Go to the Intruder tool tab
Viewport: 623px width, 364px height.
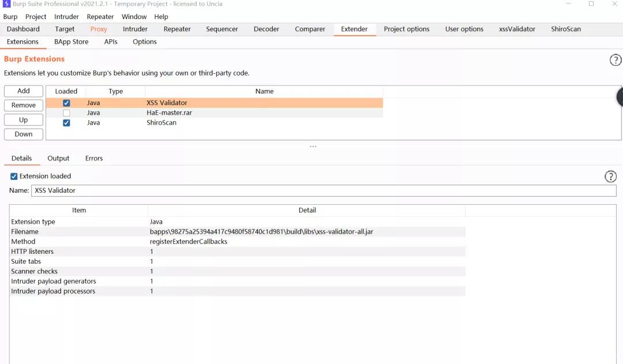point(135,29)
